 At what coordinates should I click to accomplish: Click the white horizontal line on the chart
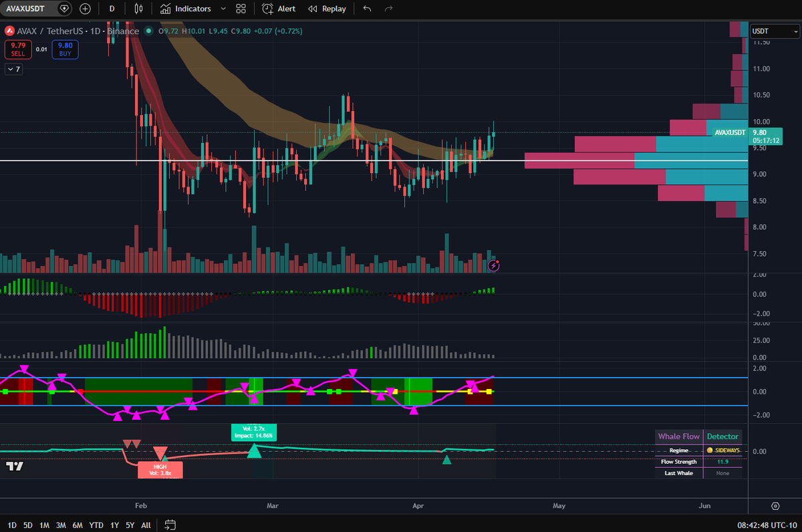374,160
